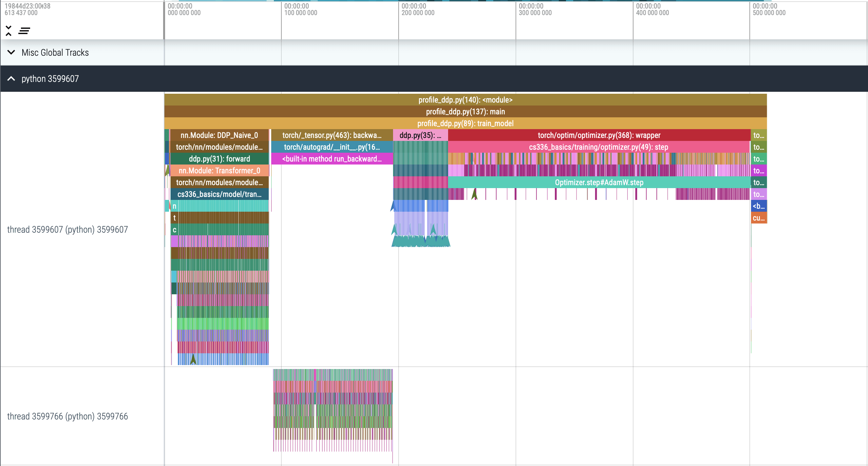Click the nn.Module: Transformer_0 slice
This screenshot has width=868, height=466.
pos(219,171)
